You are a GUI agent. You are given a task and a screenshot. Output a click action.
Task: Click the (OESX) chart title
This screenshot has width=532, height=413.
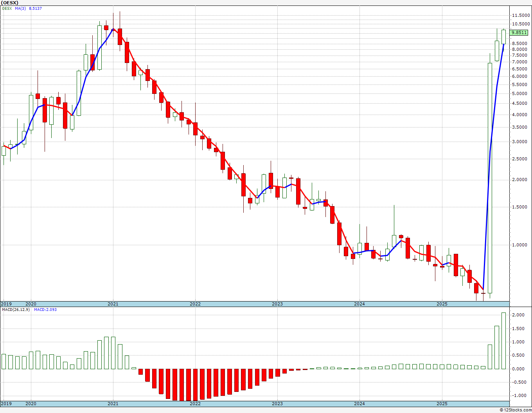(10, 2)
